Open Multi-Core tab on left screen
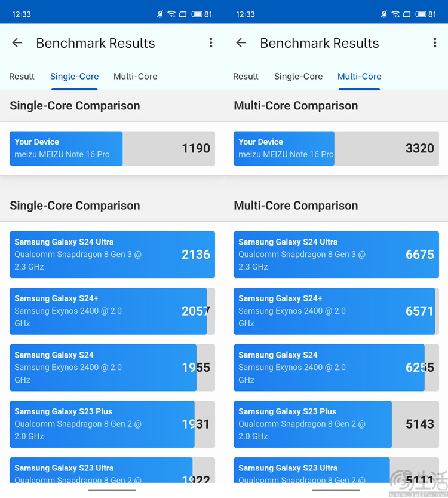This screenshot has width=448, height=498. coord(135,77)
